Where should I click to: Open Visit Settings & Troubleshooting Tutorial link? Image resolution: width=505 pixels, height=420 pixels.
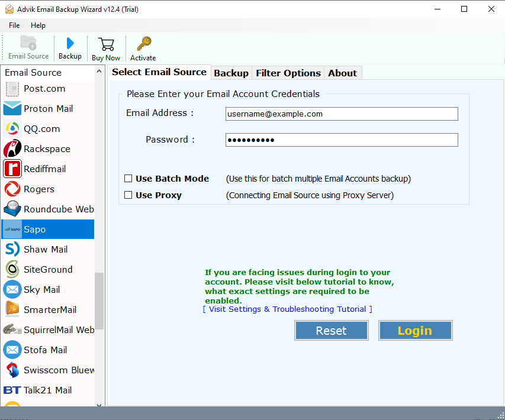click(288, 309)
